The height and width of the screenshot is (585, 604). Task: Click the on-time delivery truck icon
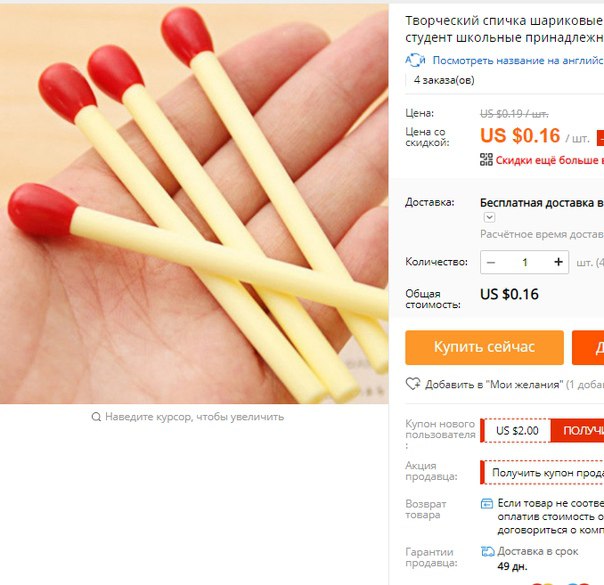coord(488,551)
